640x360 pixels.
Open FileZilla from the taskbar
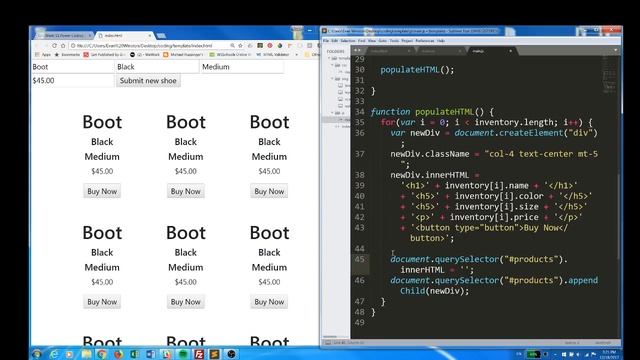click(199, 354)
